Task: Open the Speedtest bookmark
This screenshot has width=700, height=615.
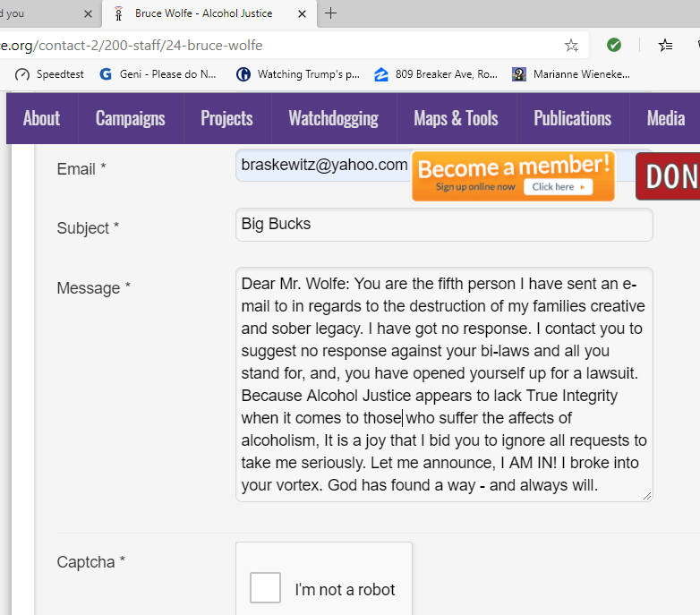Action: (50, 74)
